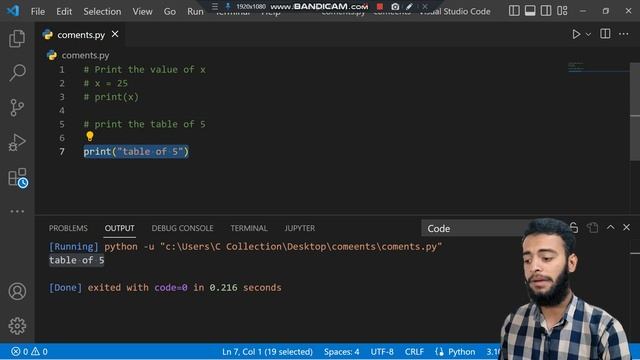Switch to the OUTPUT panel tab
This screenshot has width=640, height=360.
point(119,228)
